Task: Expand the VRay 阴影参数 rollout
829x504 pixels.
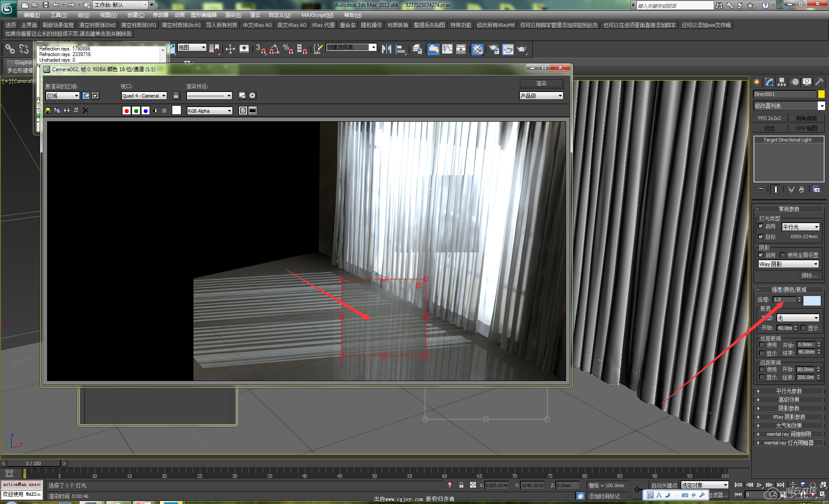Action: [x=789, y=417]
